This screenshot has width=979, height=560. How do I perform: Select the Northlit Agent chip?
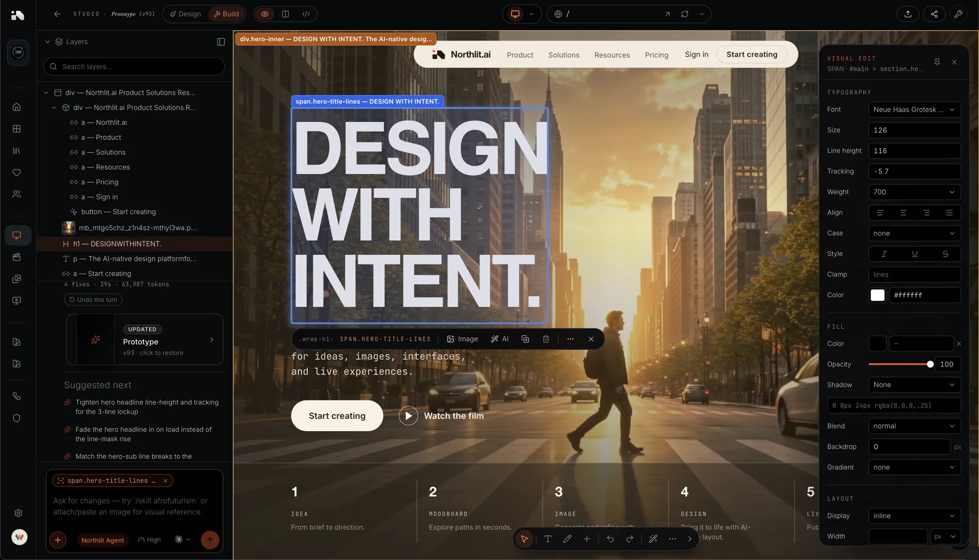click(x=102, y=540)
